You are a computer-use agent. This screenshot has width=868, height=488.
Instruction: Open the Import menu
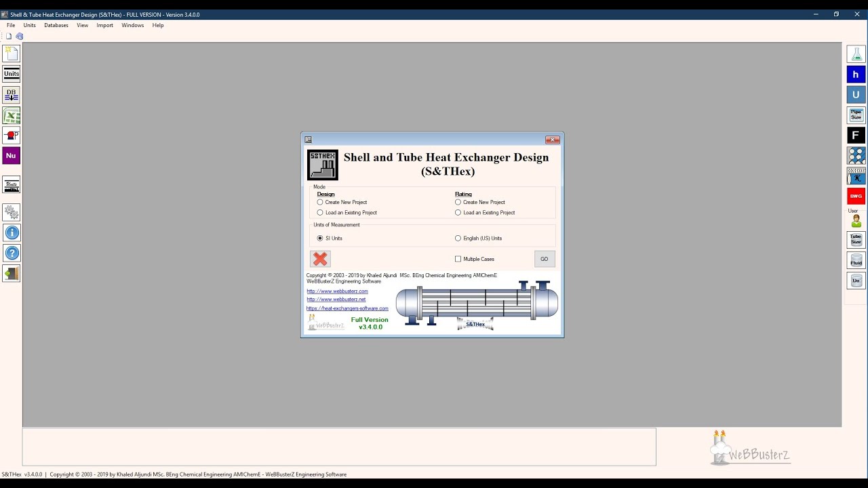point(105,25)
